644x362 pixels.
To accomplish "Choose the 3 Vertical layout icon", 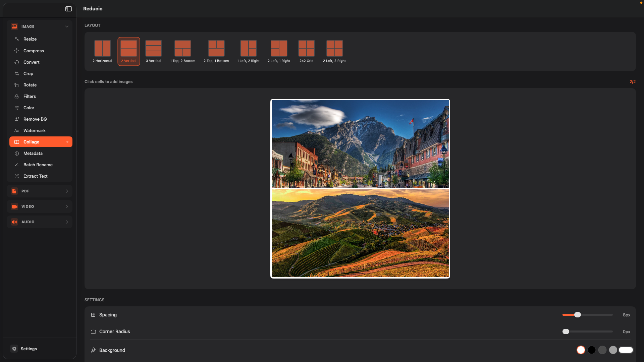I will coord(153,48).
